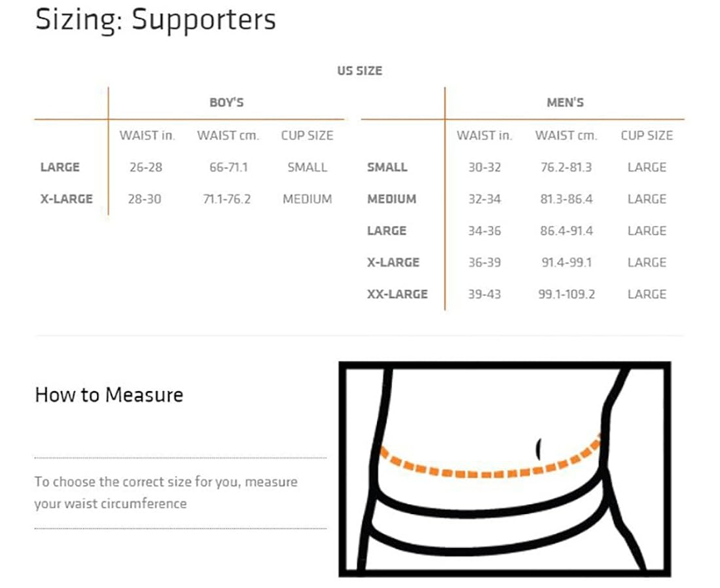Select the Men's MEDIUM row label
Viewport: 720px width, 588px height.
point(391,199)
